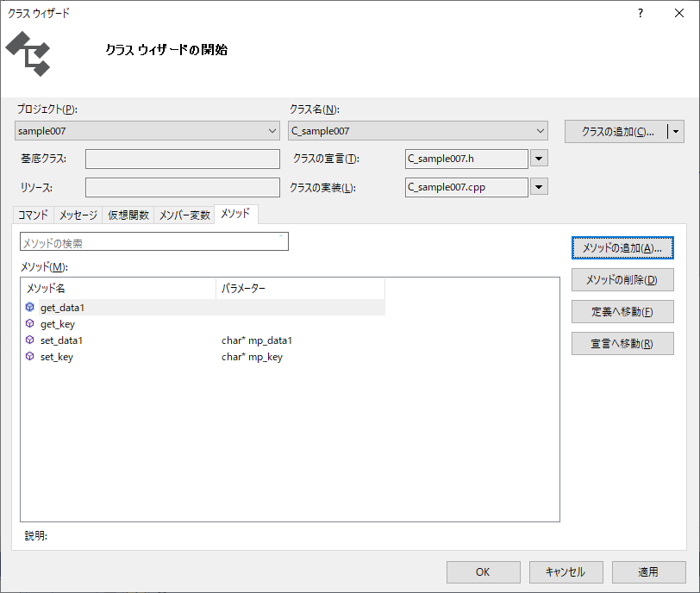
Task: Open dropdown arrow beside C_sample007.h
Action: coord(539,159)
